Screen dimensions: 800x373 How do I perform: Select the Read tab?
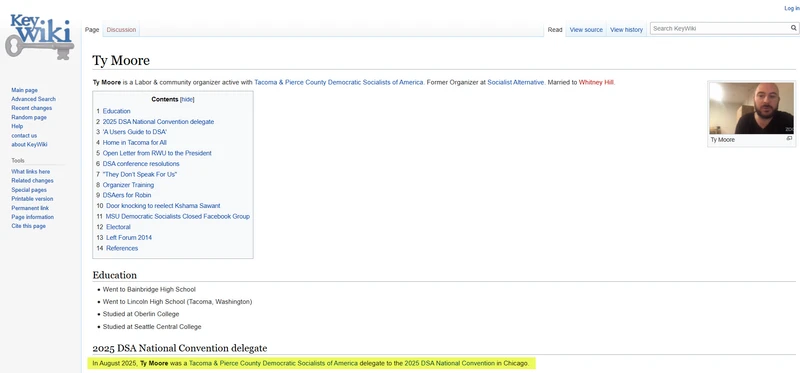coord(555,30)
